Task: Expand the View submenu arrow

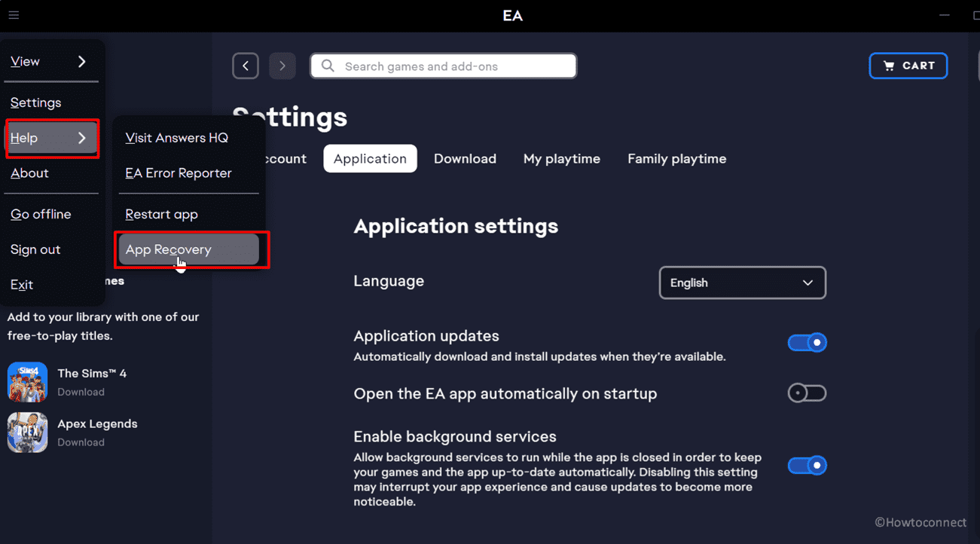Action: click(x=82, y=62)
